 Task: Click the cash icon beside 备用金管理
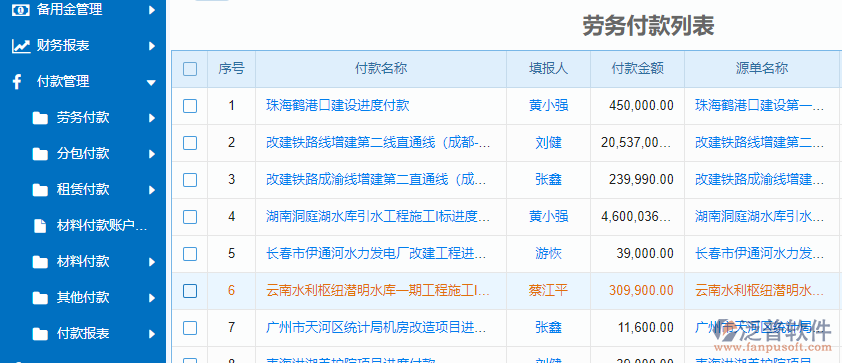click(x=20, y=10)
